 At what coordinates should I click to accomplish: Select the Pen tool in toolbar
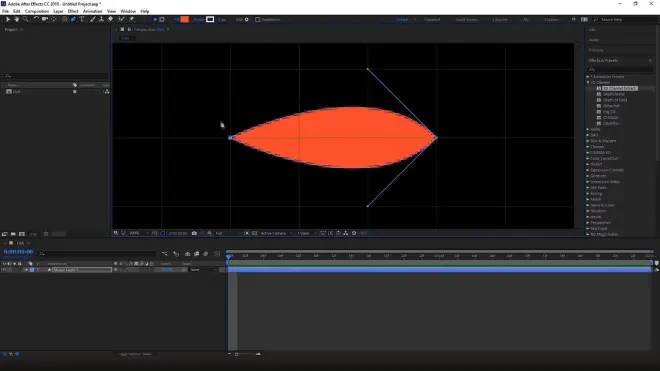click(x=73, y=19)
